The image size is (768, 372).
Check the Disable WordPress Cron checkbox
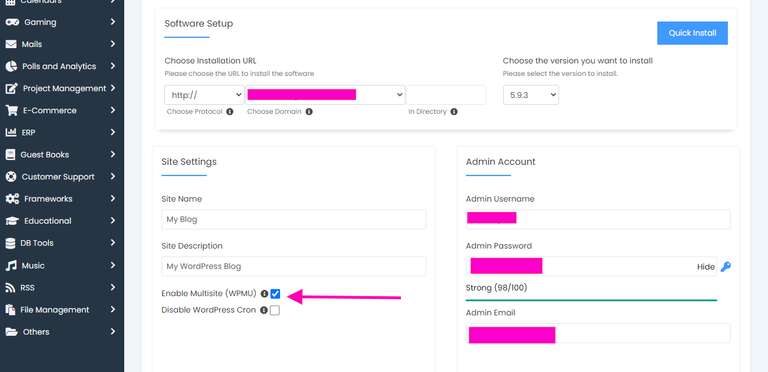[x=275, y=310]
